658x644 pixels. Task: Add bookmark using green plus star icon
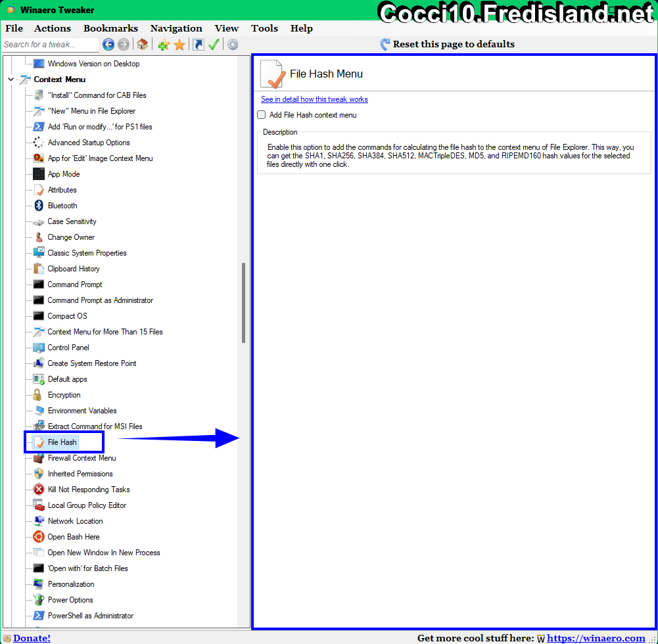[x=164, y=45]
